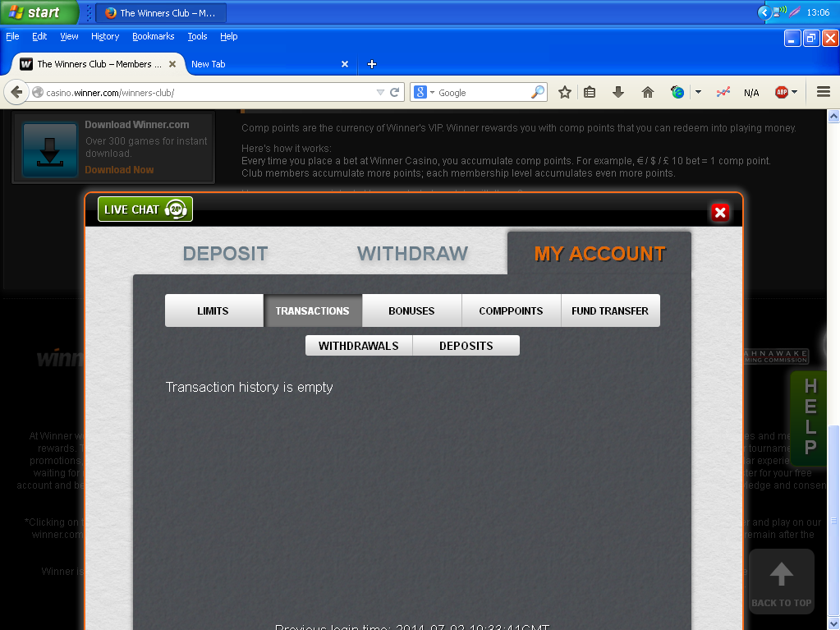Click the Download Winner.com arrow image

click(50, 150)
